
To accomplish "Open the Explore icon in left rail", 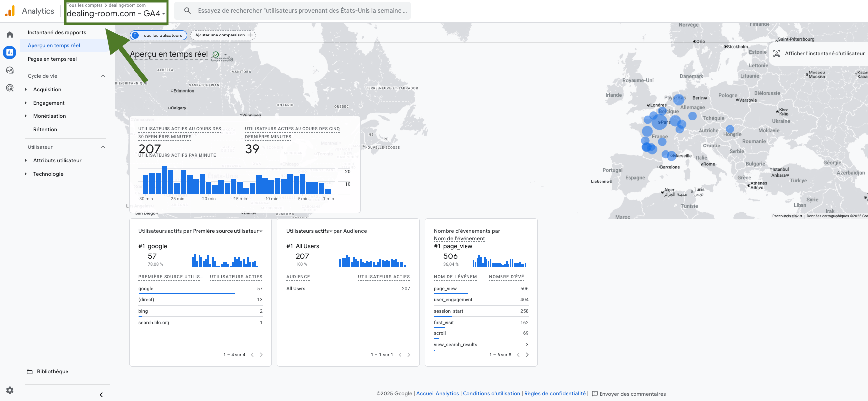I will click(x=10, y=70).
